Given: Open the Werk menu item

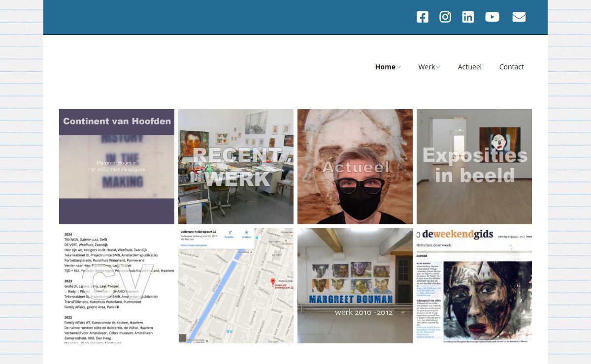Looking at the screenshot, I should 427,67.
